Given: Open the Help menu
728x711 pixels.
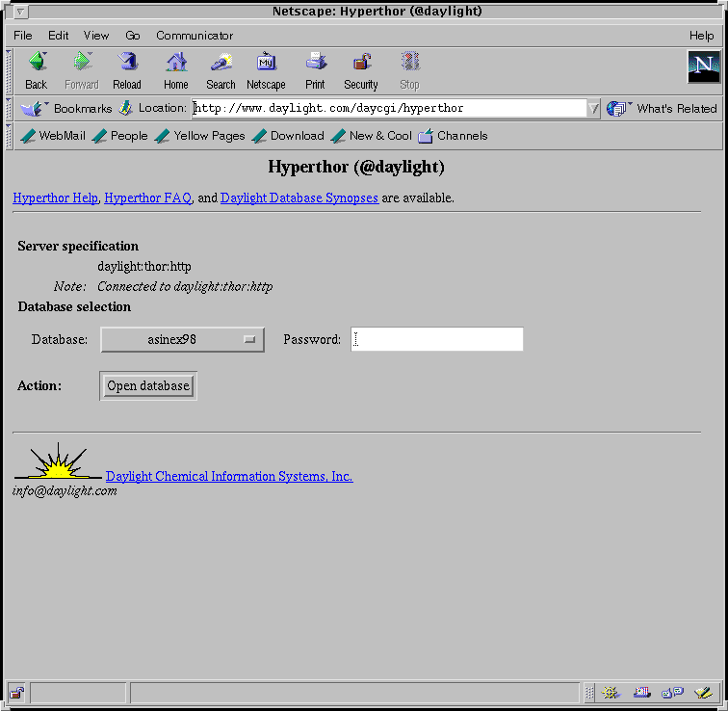Looking at the screenshot, I should pos(701,36).
